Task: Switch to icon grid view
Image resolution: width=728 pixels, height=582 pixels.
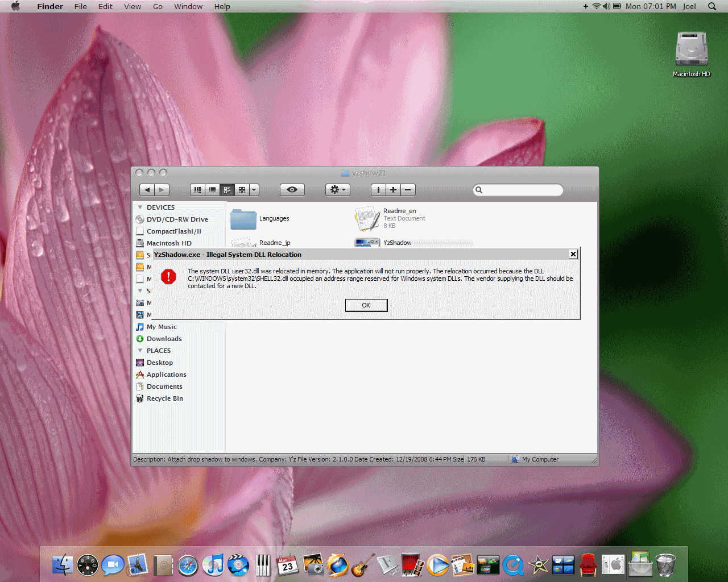Action: point(197,190)
